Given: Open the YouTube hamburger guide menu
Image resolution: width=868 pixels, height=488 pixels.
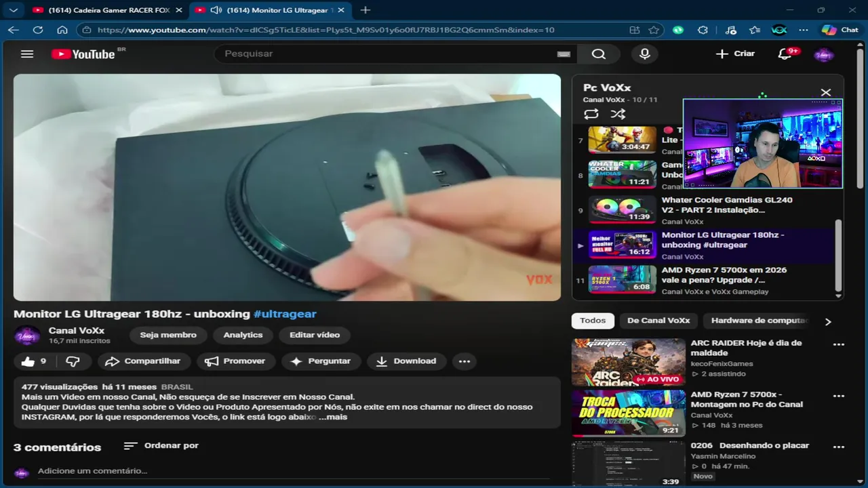Looking at the screenshot, I should coord(27,54).
